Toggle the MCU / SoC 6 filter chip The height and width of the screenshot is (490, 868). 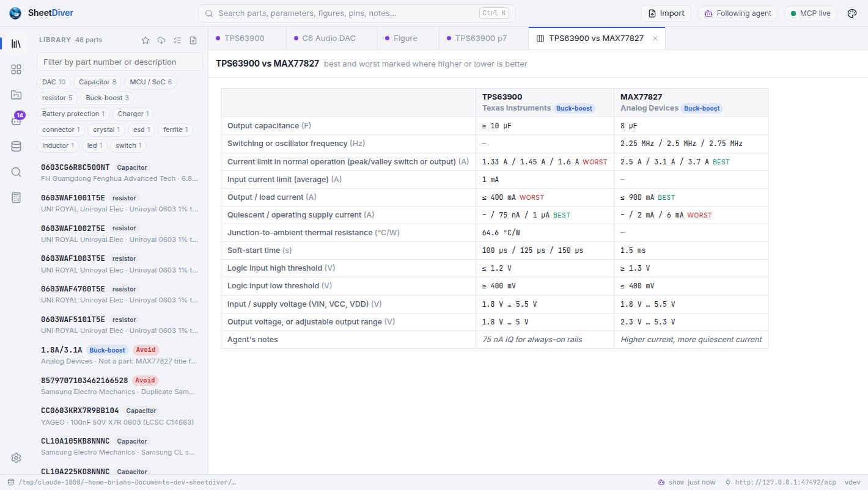click(150, 82)
